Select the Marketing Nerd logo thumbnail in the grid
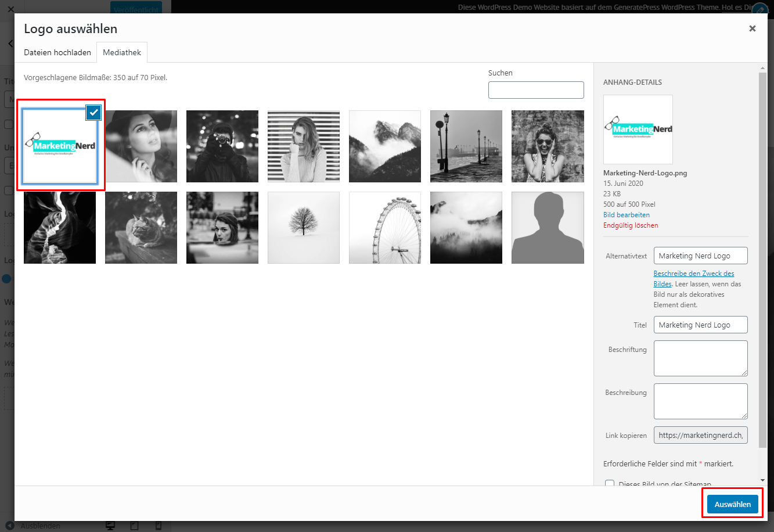Viewport: 774px width, 532px height. [x=60, y=146]
